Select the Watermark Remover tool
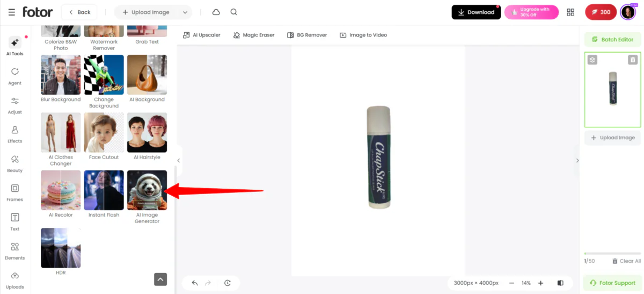The image size is (644, 294). pos(104,38)
